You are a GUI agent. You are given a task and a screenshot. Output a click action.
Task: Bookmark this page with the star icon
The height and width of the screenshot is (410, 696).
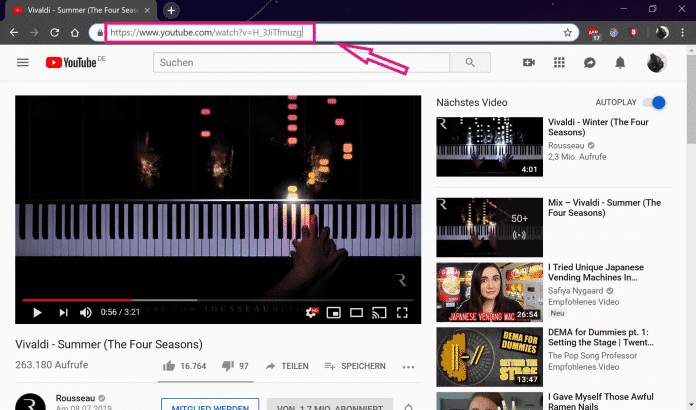tap(567, 32)
